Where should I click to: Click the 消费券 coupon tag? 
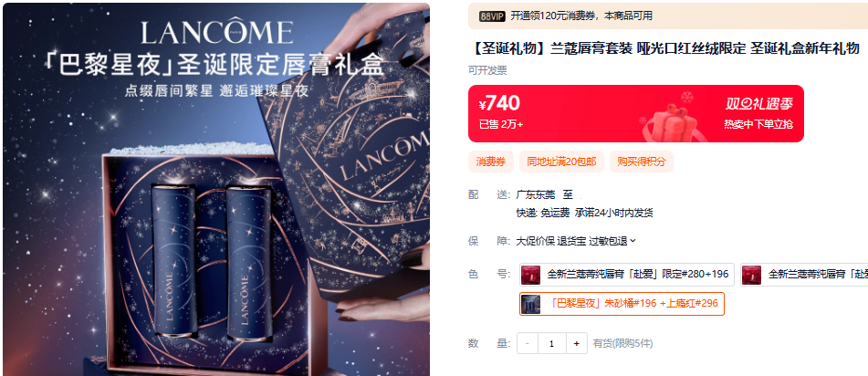tap(490, 162)
